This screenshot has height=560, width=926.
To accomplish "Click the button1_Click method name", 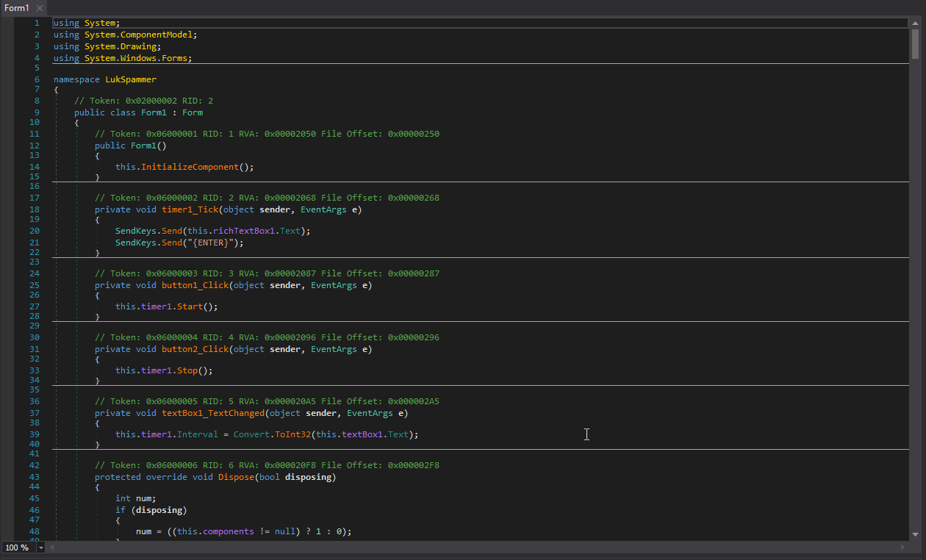I will coord(195,285).
